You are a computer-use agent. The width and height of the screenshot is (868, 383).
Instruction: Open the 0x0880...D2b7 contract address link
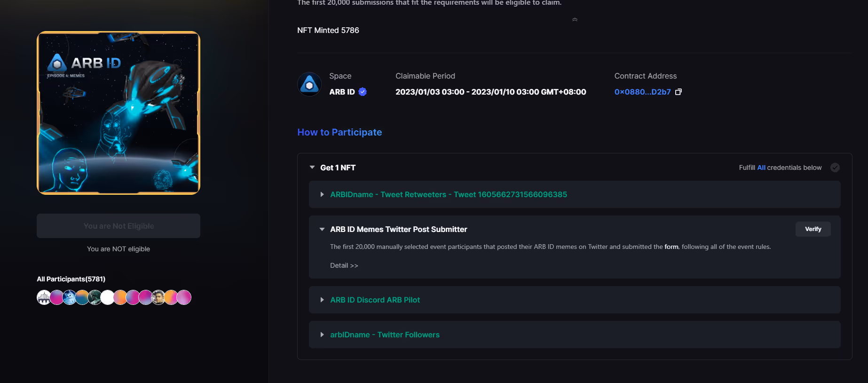pyautogui.click(x=642, y=92)
